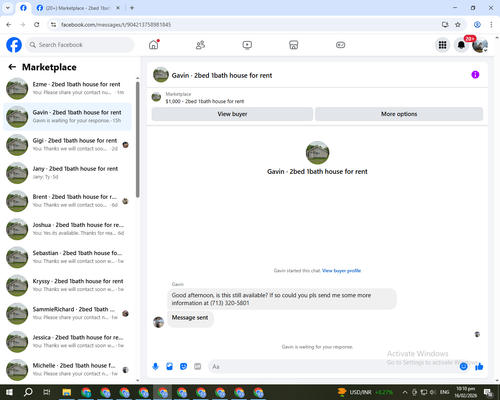Screen dimensions: 500x400
Task: Open account profile picture menu
Action: click(480, 45)
